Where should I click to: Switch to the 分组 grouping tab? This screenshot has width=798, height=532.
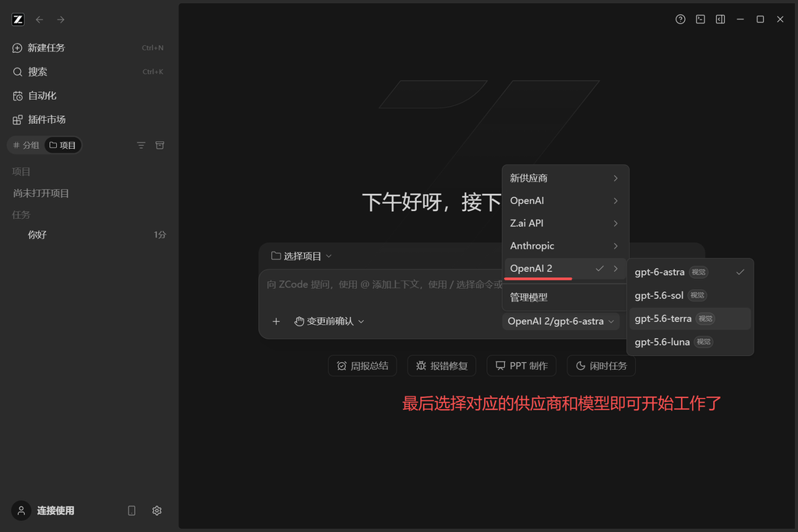(x=26, y=146)
